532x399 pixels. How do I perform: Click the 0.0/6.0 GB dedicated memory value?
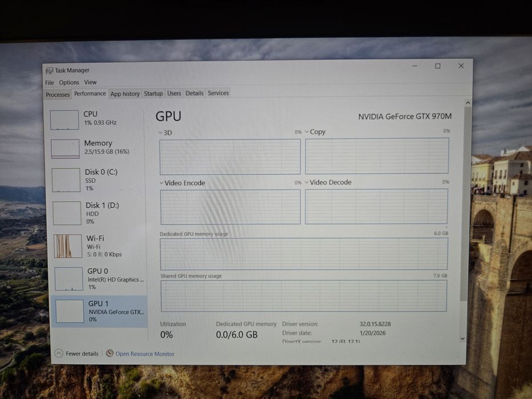pos(237,335)
